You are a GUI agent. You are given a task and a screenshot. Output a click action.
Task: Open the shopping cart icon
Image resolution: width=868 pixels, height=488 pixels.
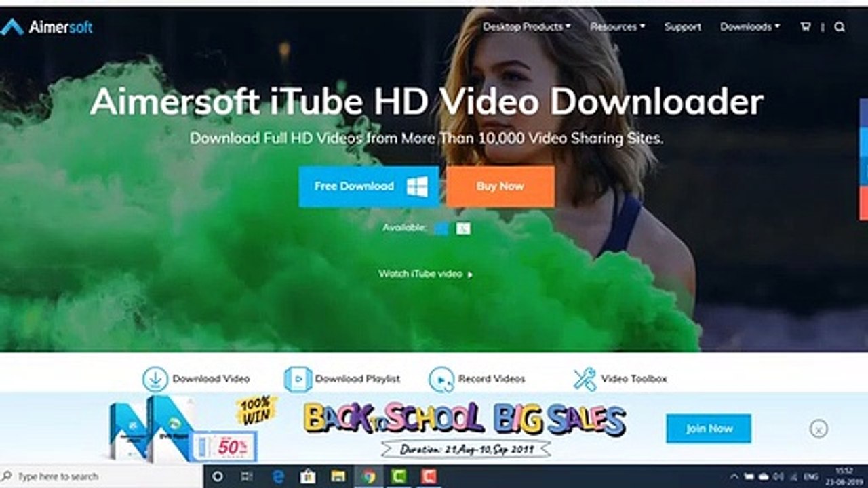click(806, 27)
